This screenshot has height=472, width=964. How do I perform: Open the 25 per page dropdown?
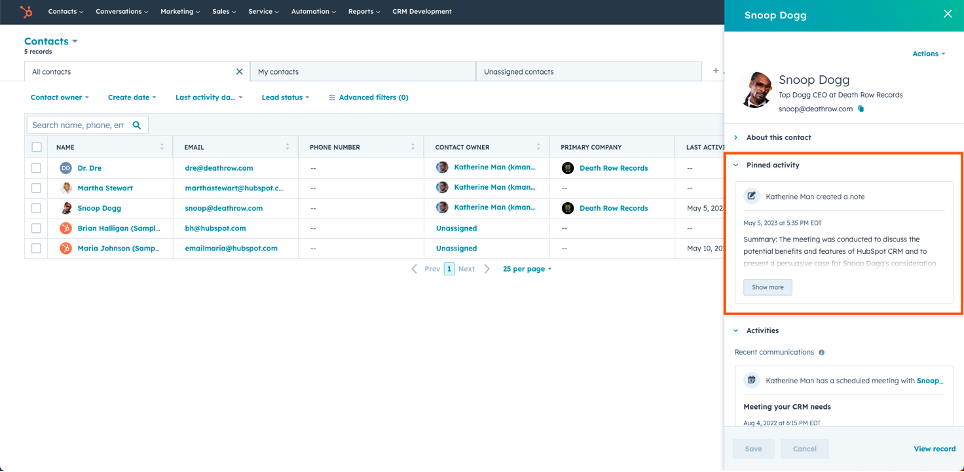[x=527, y=269]
